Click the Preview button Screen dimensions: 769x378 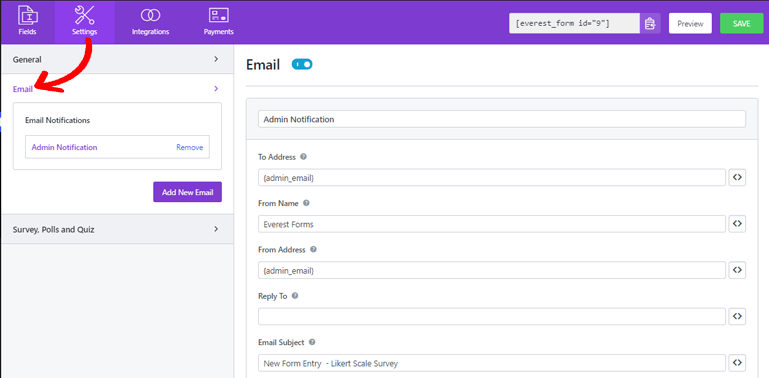tap(690, 24)
